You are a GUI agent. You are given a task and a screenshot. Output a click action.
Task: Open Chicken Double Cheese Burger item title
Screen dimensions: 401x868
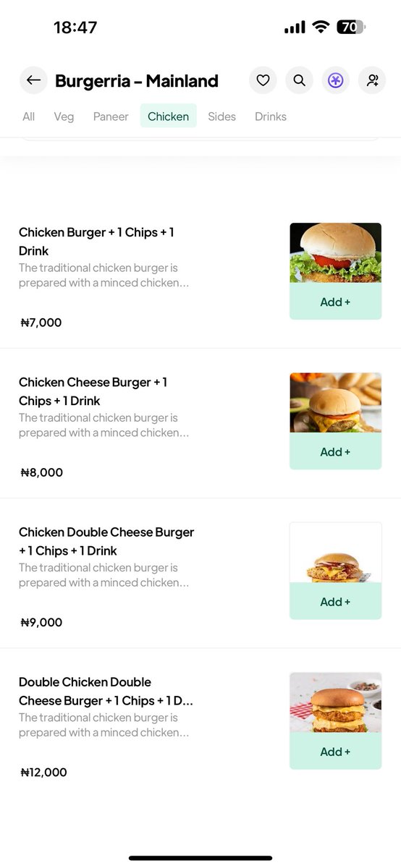click(106, 541)
